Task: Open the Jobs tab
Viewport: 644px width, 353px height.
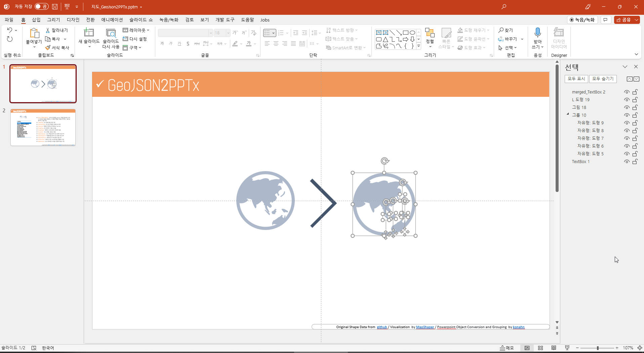Action: (265, 20)
